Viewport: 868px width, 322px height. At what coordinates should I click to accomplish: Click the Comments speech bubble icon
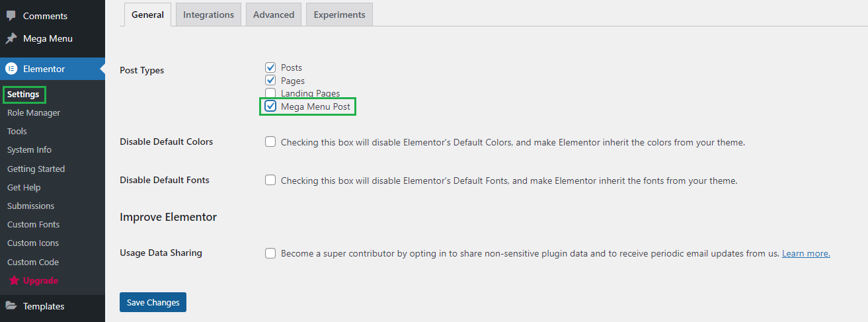(11, 16)
